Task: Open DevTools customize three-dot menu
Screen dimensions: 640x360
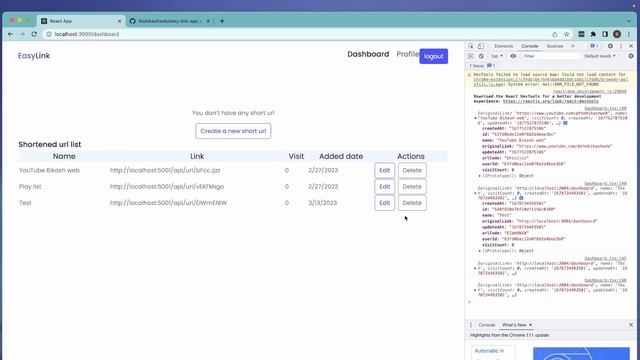Action: (621, 46)
